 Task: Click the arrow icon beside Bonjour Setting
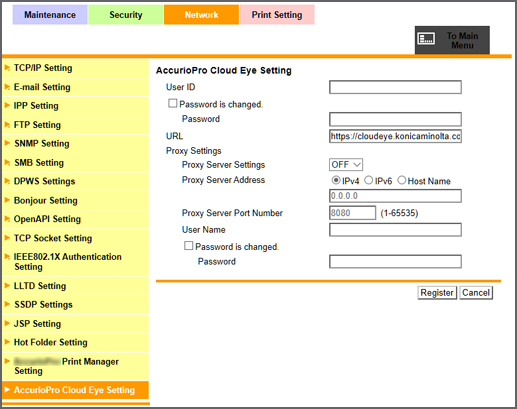click(x=7, y=200)
